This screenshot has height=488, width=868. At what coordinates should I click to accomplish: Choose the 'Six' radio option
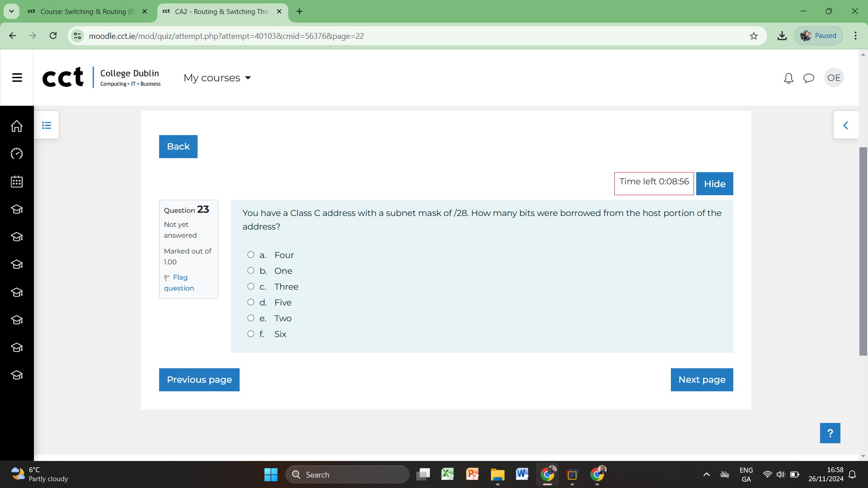(x=251, y=334)
